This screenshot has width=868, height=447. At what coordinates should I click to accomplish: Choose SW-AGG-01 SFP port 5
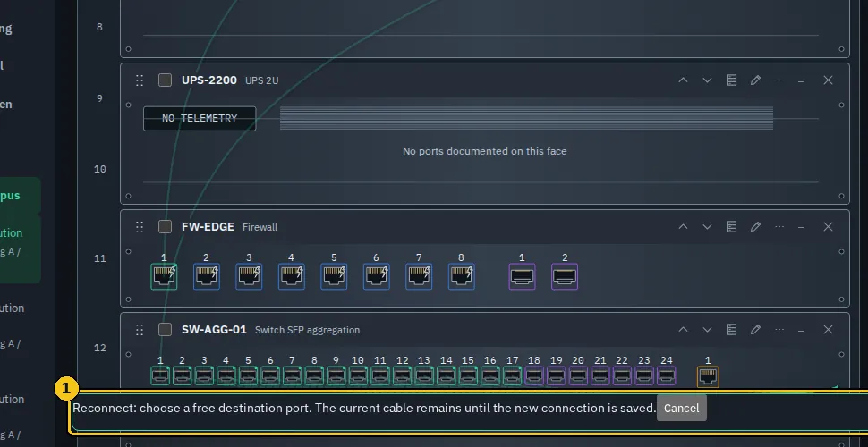click(x=248, y=375)
